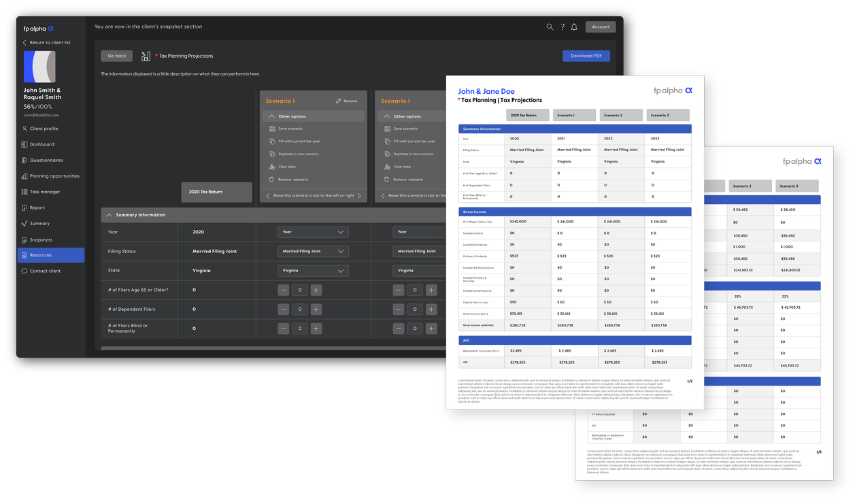Collapse the Summary Information section

click(x=110, y=214)
